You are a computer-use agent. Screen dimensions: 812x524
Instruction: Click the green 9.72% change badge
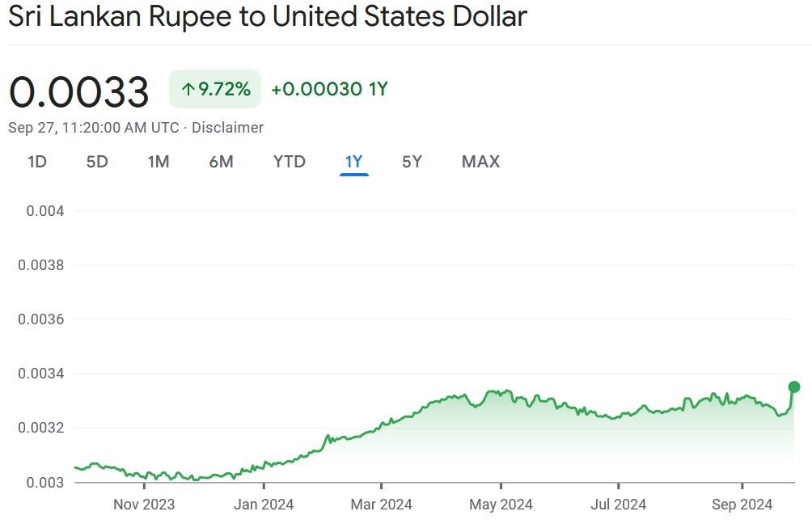point(215,90)
